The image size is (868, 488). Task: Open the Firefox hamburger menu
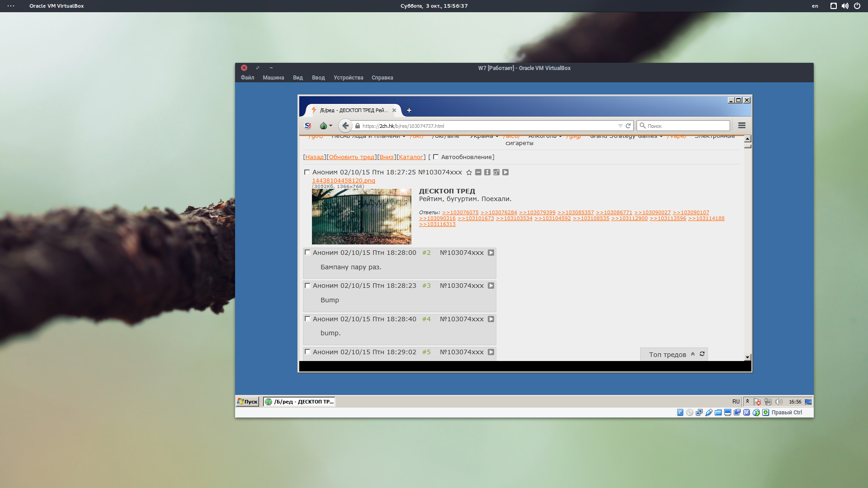click(742, 126)
